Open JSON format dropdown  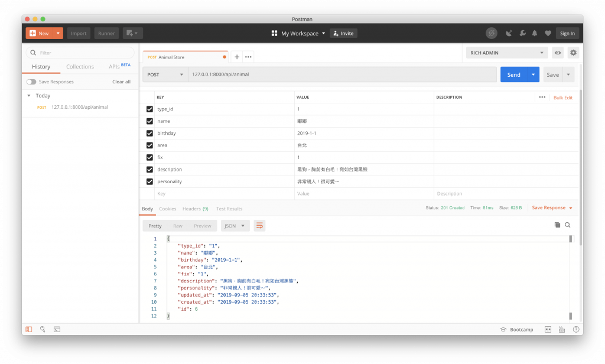click(x=235, y=226)
